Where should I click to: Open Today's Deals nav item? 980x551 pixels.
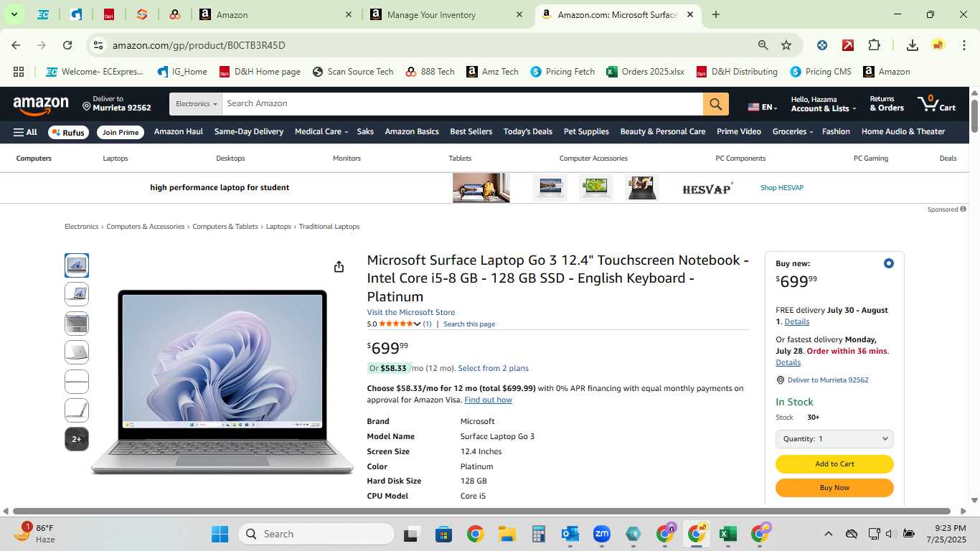pyautogui.click(x=528, y=132)
